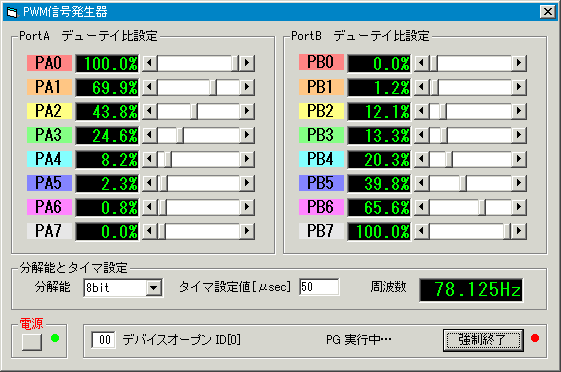The height and width of the screenshot is (372, 561).
Task: Increase PB2 duty with right arrow
Action: pos(519,111)
